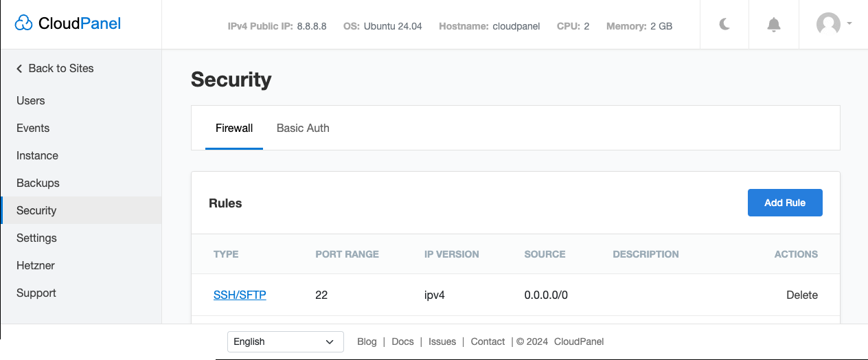Go to the Support page
The image size is (868, 360).
pos(36,293)
